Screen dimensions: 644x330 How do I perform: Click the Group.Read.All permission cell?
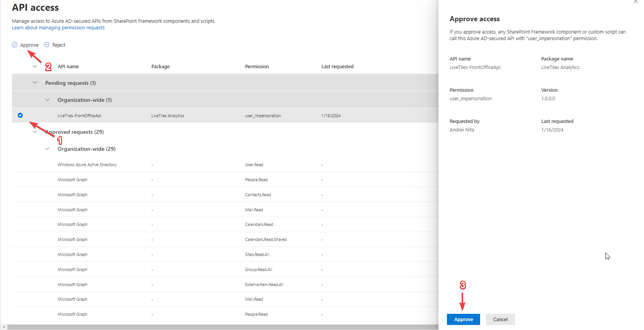point(259,269)
